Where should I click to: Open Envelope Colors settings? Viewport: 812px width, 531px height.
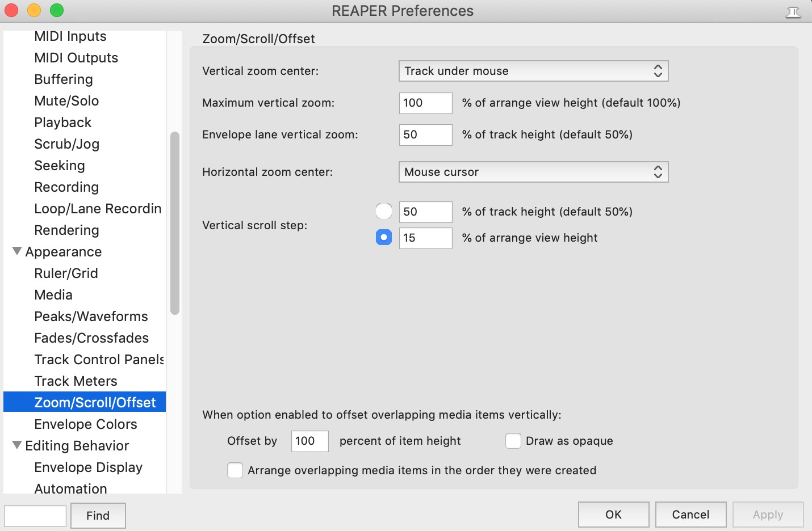86,424
